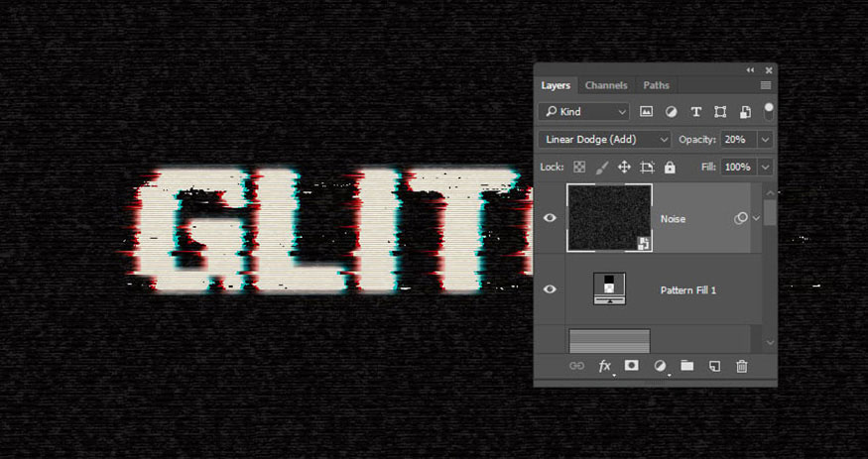Delete layer trash icon
The image size is (868, 459).
742,366
